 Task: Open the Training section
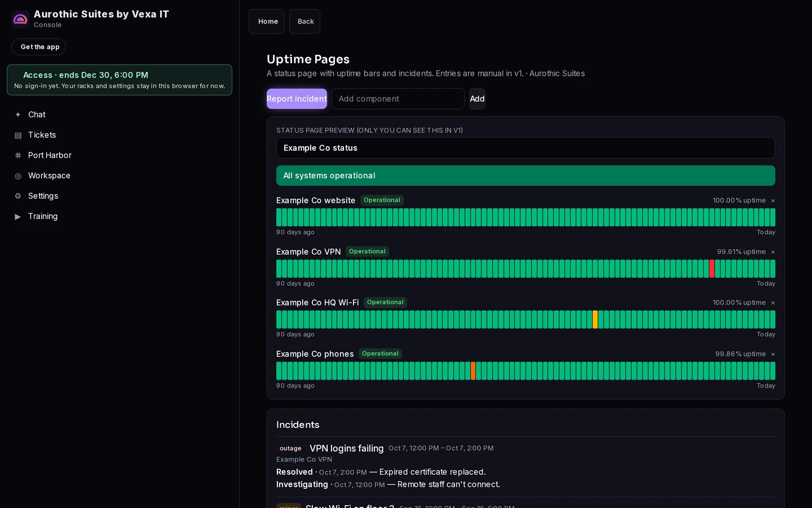click(x=120, y=216)
